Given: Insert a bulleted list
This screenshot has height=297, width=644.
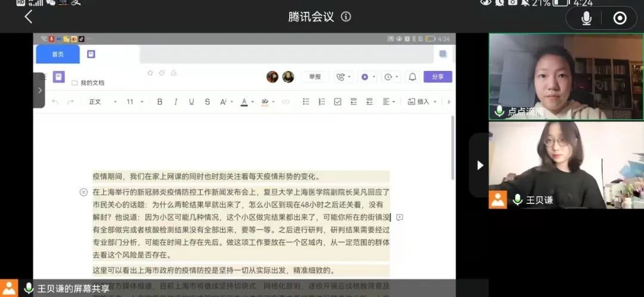Looking at the screenshot, I should click(306, 102).
